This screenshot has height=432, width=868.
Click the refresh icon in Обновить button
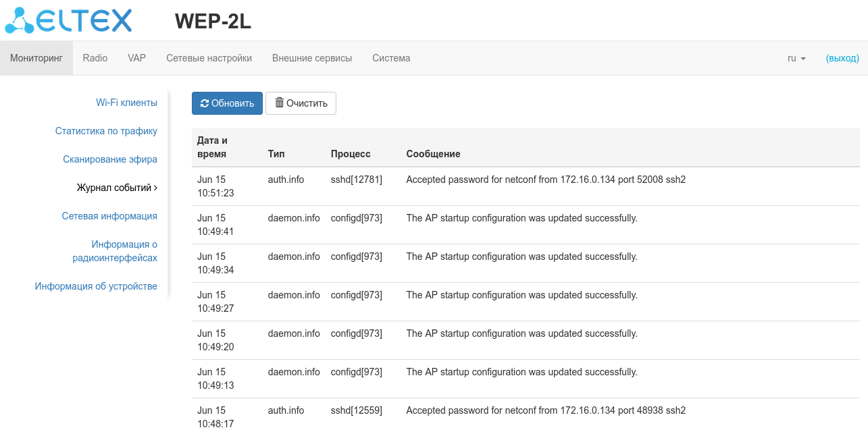click(205, 103)
